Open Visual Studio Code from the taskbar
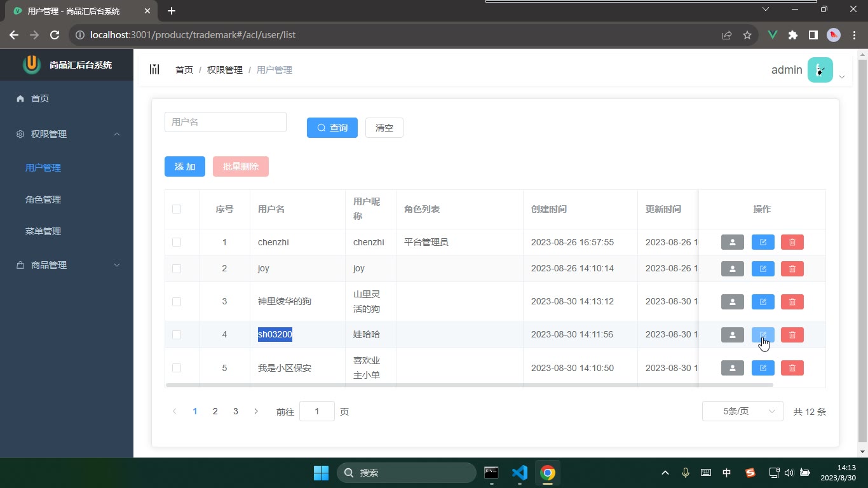Viewport: 868px width, 488px height. tap(520, 473)
